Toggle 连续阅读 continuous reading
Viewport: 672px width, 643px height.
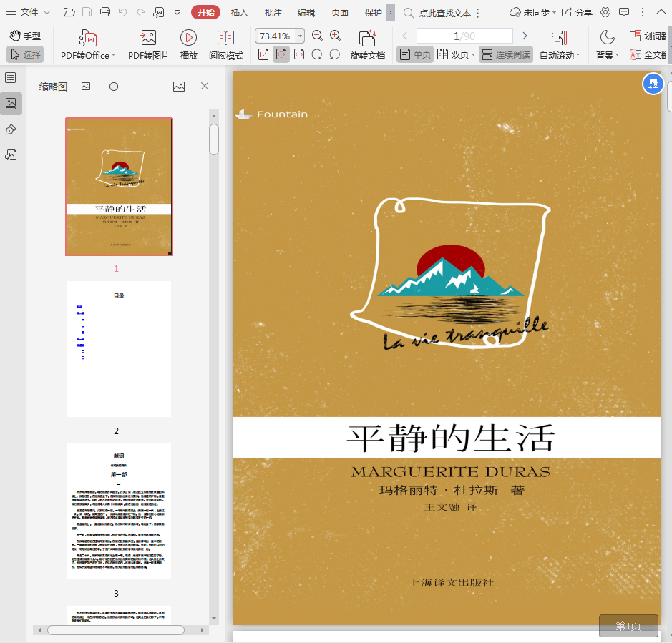(506, 54)
